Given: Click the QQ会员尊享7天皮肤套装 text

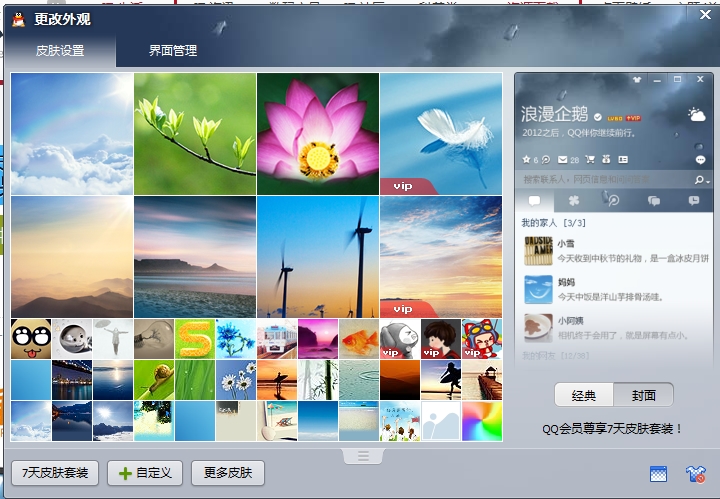Looking at the screenshot, I should [613, 429].
